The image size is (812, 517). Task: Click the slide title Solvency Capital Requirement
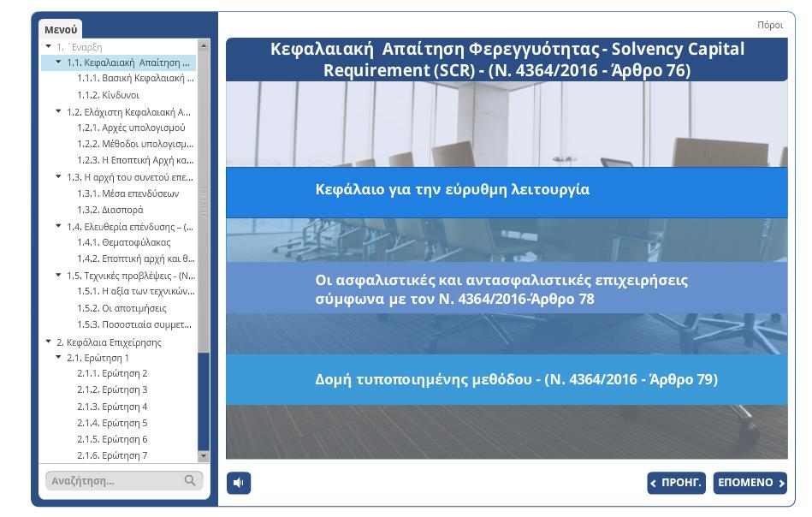pyautogui.click(x=507, y=60)
